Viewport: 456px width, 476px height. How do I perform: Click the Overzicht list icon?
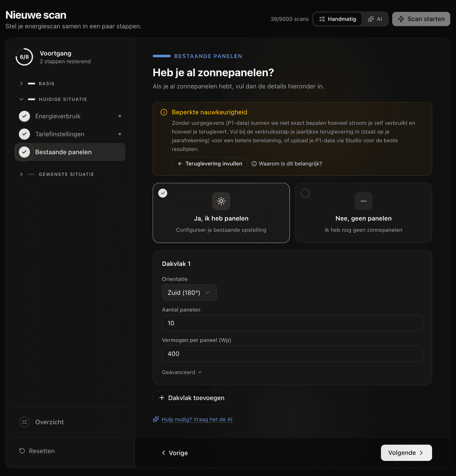[24, 422]
